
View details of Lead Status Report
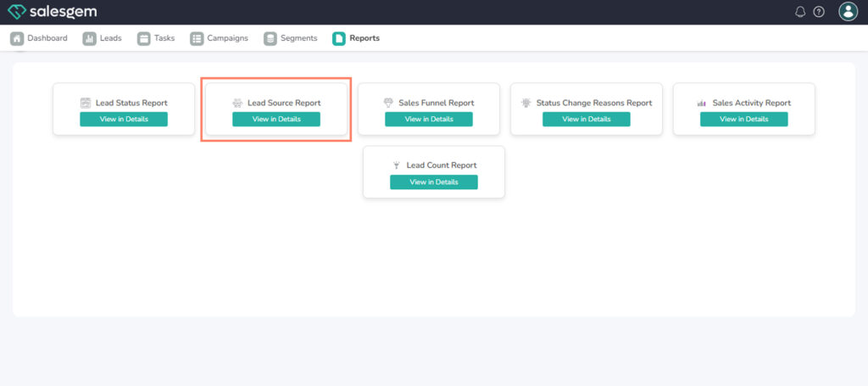point(124,119)
